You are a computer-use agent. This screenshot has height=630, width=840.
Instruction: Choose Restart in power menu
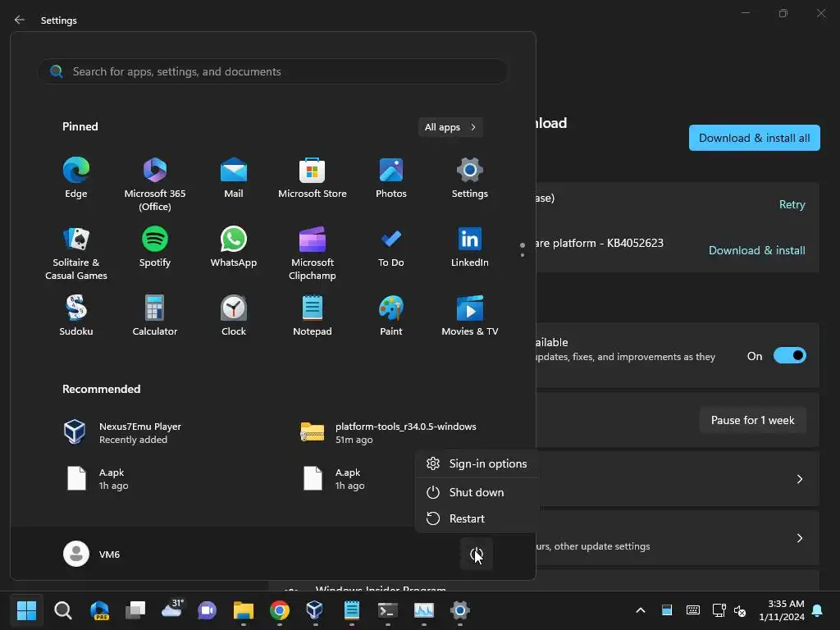click(x=477, y=518)
